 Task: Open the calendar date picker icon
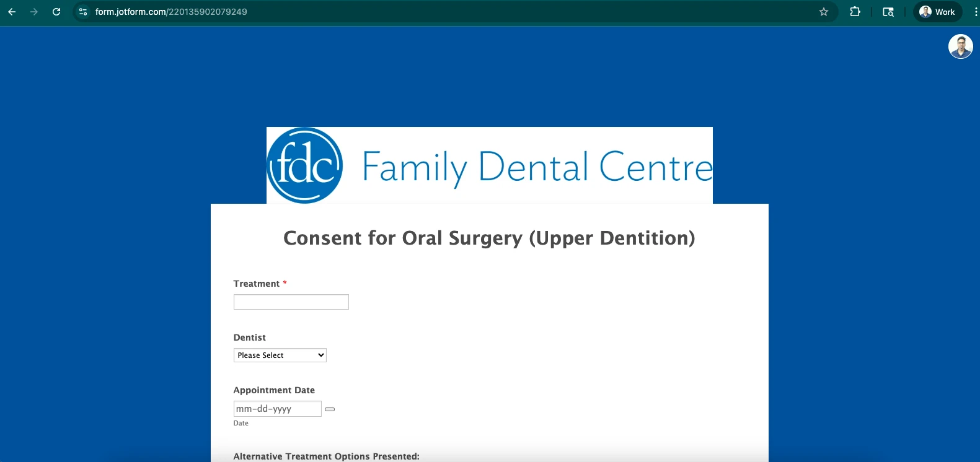click(330, 409)
